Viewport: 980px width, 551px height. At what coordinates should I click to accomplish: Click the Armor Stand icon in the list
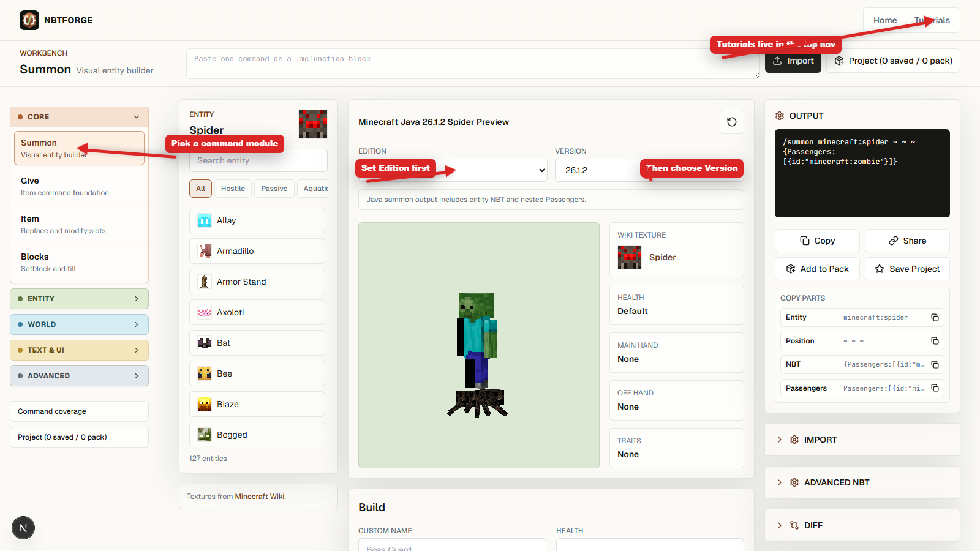click(205, 282)
